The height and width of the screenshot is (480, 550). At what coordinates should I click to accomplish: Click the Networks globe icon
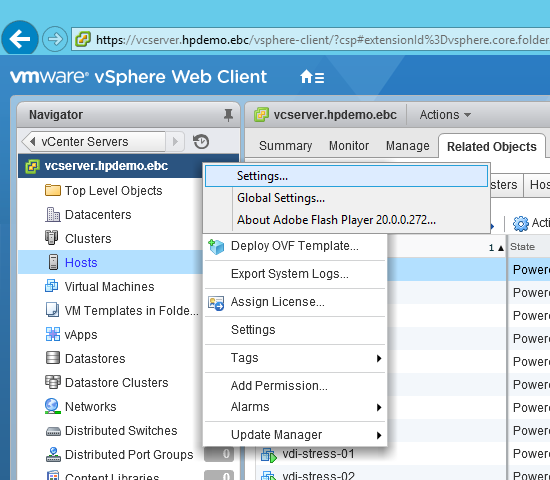coord(53,406)
